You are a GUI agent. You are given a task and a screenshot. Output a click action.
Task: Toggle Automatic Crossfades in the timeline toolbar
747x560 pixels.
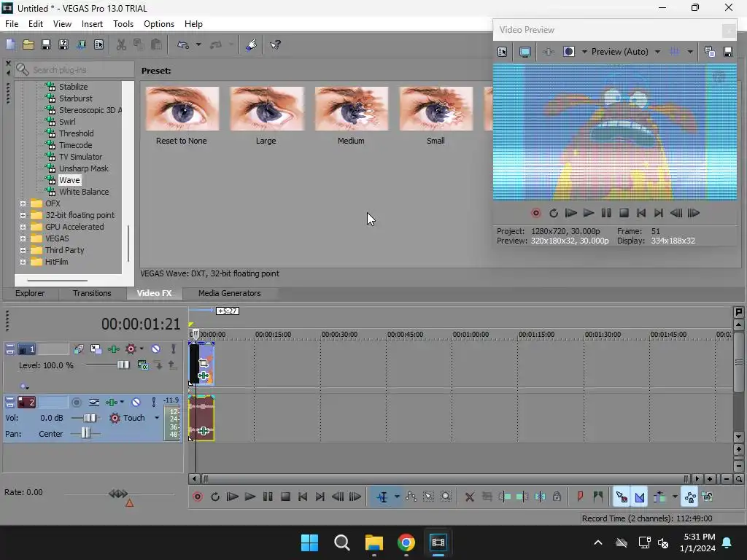(639, 497)
